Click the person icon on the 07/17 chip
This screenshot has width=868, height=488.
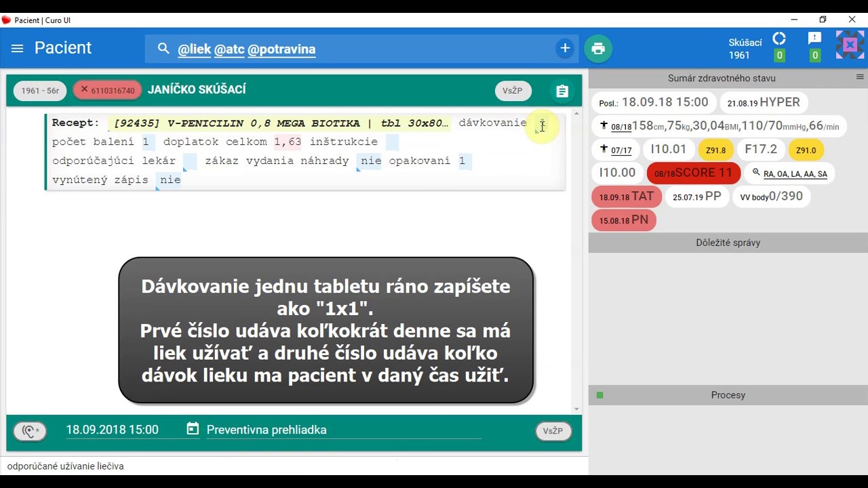point(604,149)
